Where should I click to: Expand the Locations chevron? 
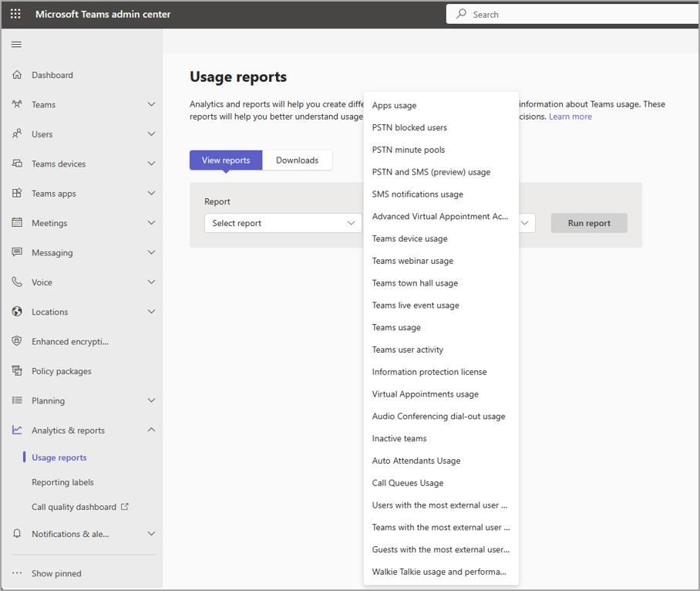pyautogui.click(x=151, y=312)
